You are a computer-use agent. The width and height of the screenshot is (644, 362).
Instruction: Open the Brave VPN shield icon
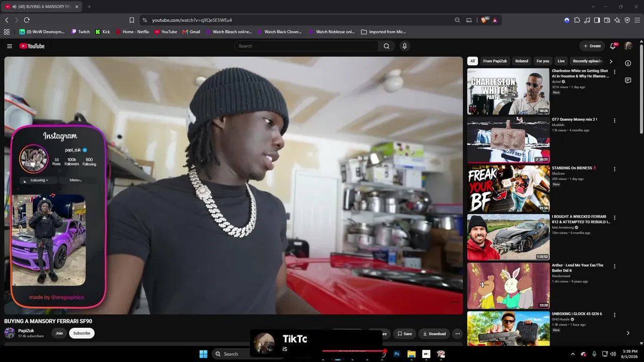pyautogui.click(x=627, y=20)
